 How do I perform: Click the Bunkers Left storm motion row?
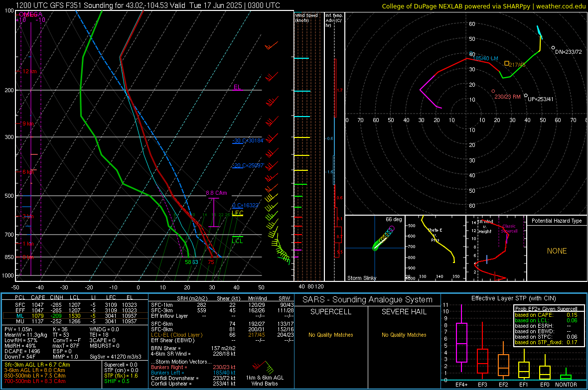[193, 373]
